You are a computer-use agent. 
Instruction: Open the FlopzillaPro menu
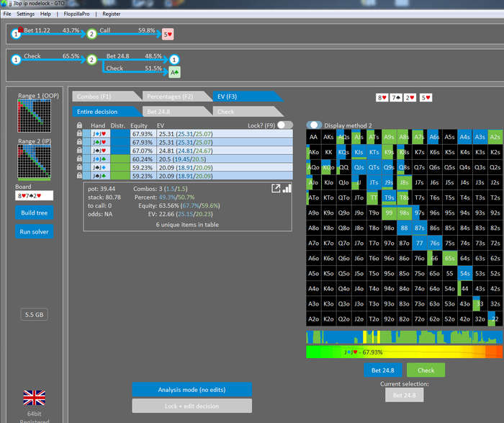(x=76, y=14)
